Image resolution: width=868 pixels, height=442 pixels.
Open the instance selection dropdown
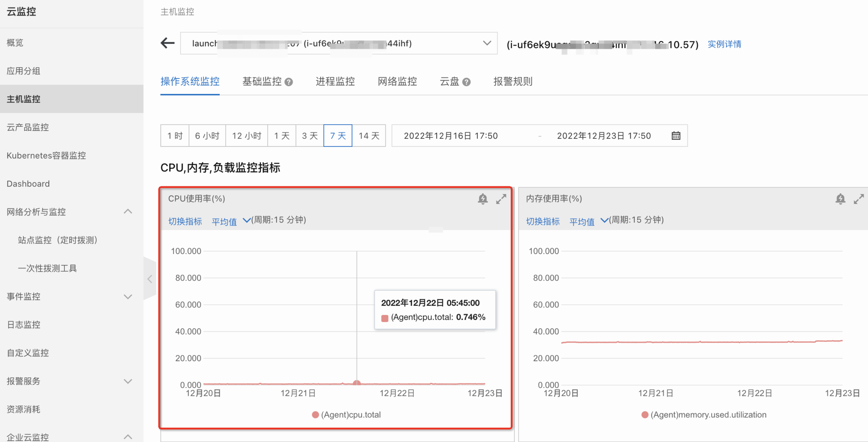pos(487,43)
